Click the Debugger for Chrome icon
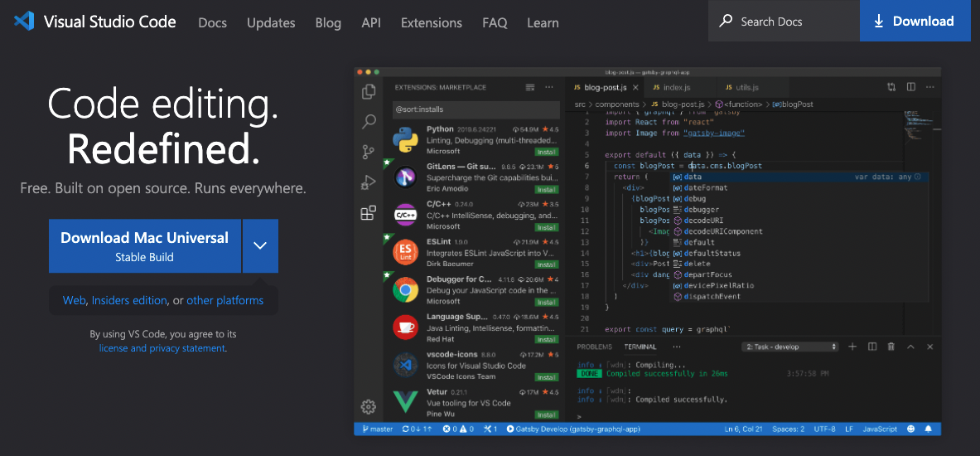This screenshot has width=980, height=456. 405,289
